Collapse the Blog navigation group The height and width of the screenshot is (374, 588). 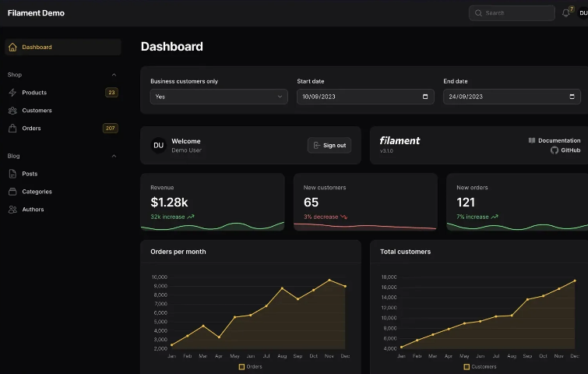[x=114, y=156]
